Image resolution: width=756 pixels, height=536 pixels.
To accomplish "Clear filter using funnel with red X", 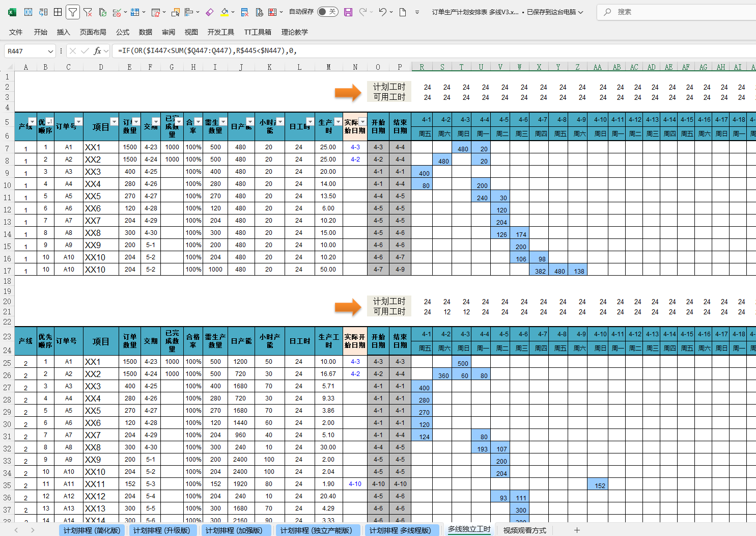I will click(88, 12).
